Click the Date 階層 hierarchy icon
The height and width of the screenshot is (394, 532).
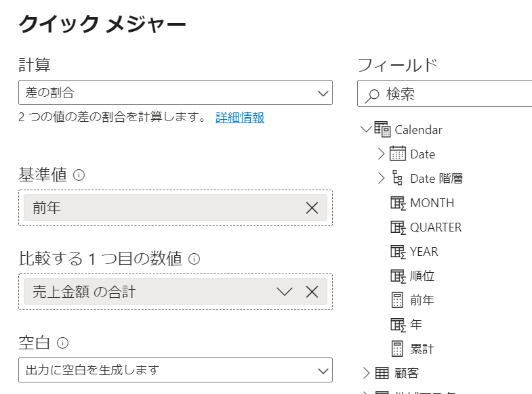[x=398, y=178]
